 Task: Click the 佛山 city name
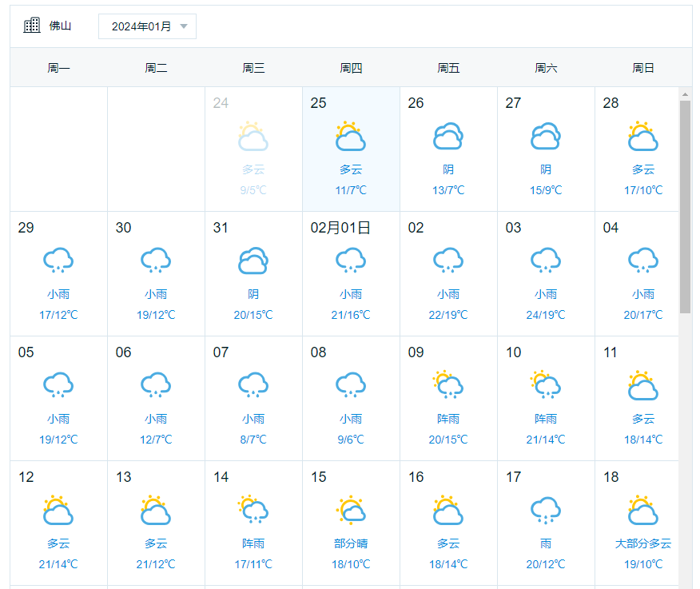pos(60,26)
